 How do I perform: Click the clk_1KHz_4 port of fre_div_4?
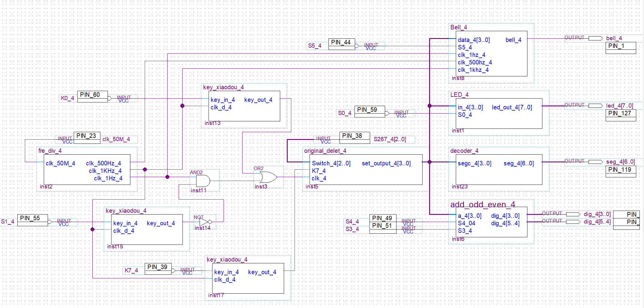105,171
